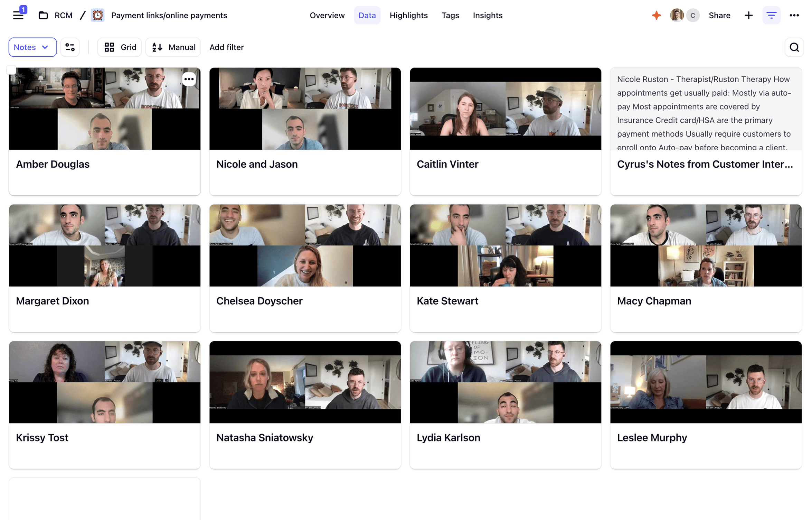Open display settings sliders icon
This screenshot has width=812, height=520.
[x=70, y=47]
